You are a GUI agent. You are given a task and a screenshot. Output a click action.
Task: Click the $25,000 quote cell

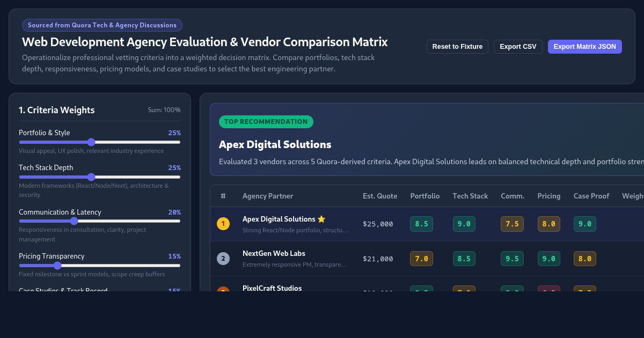(378, 224)
